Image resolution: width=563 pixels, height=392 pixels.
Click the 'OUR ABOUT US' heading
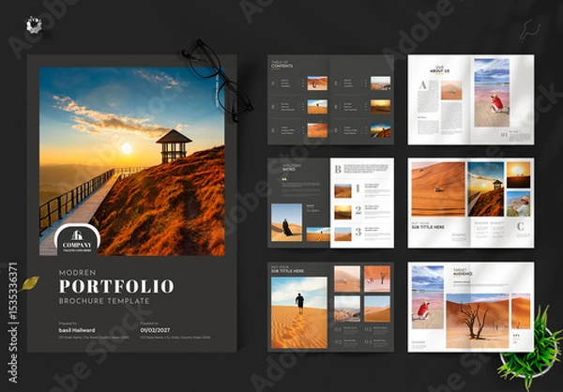point(440,69)
